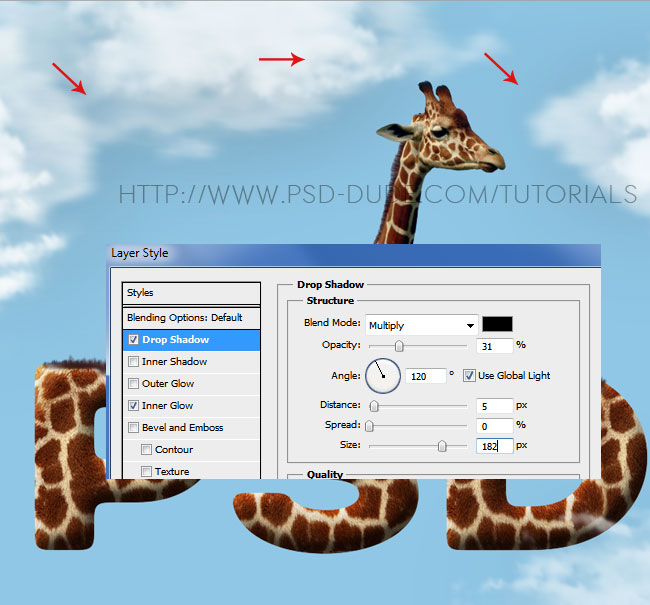Click the Distance slider handle
Screen dimensions: 650x605
374,406
